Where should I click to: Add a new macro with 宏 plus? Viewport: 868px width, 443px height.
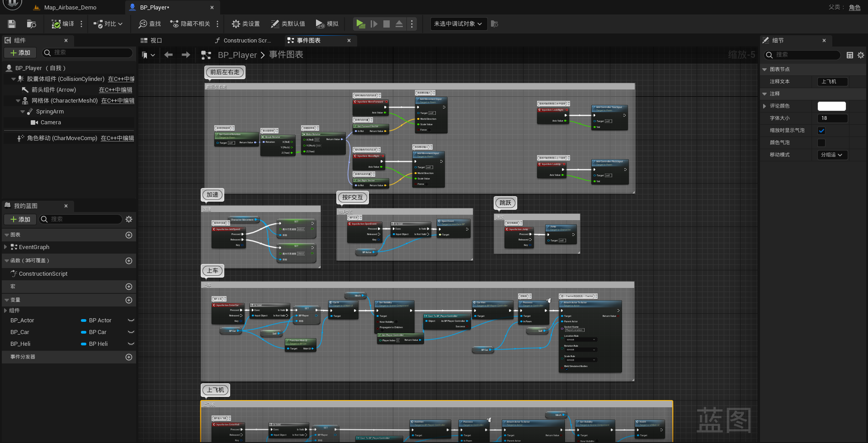pyautogui.click(x=129, y=287)
